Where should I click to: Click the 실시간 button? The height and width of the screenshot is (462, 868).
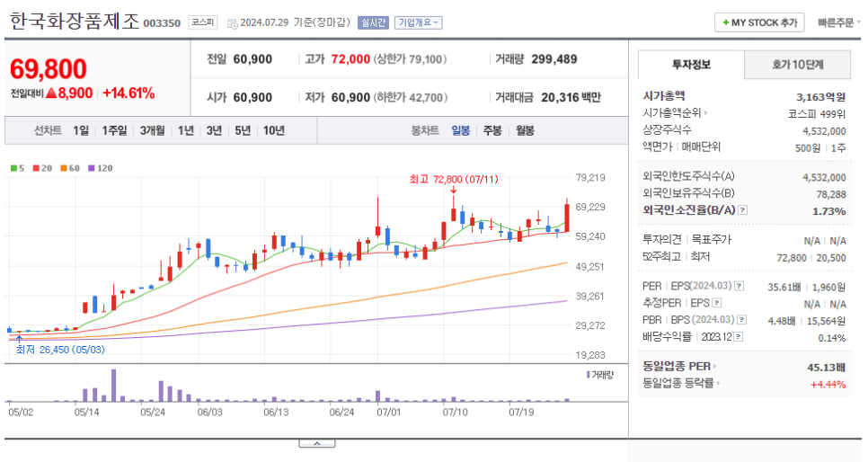coord(373,22)
